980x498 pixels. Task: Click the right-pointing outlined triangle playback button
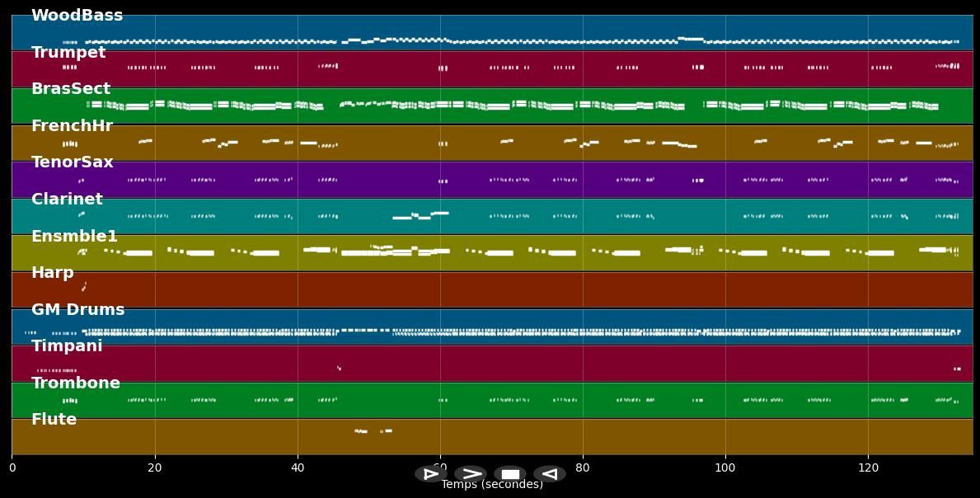430,474
